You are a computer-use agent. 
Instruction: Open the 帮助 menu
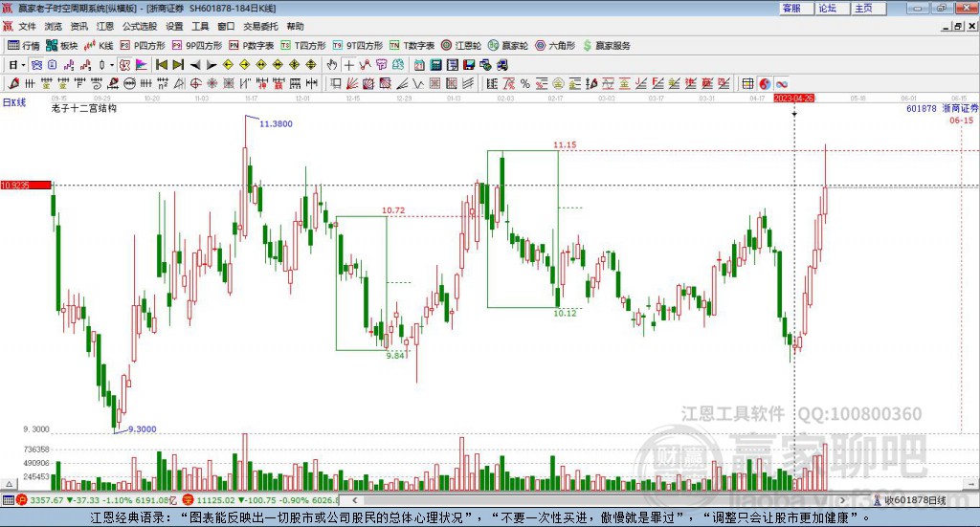[x=295, y=26]
